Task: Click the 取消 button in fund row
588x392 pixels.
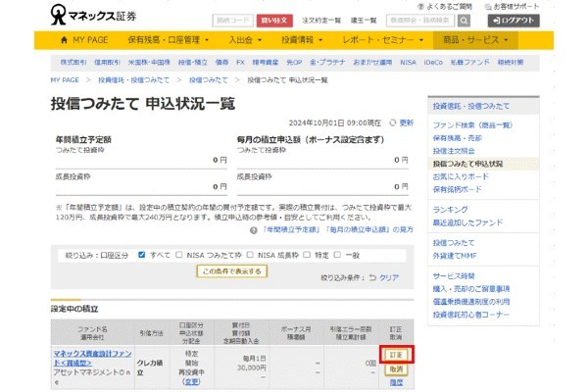Action: tap(396, 369)
